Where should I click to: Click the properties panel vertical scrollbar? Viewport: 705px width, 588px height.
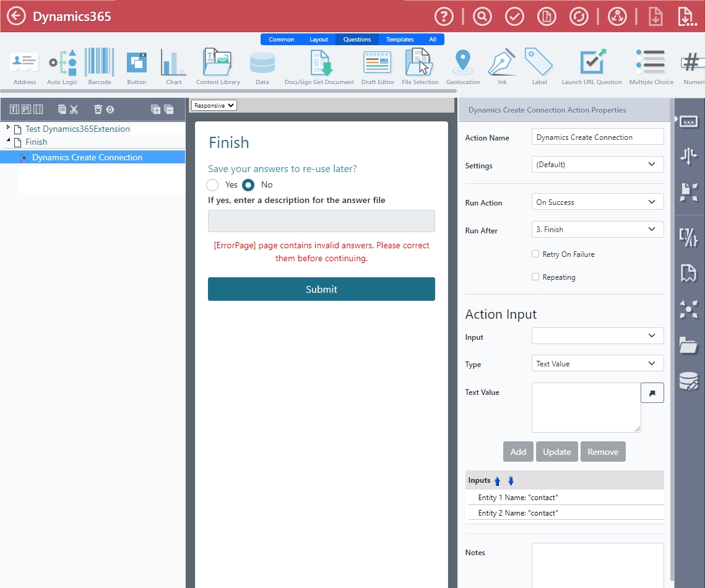[672, 339]
